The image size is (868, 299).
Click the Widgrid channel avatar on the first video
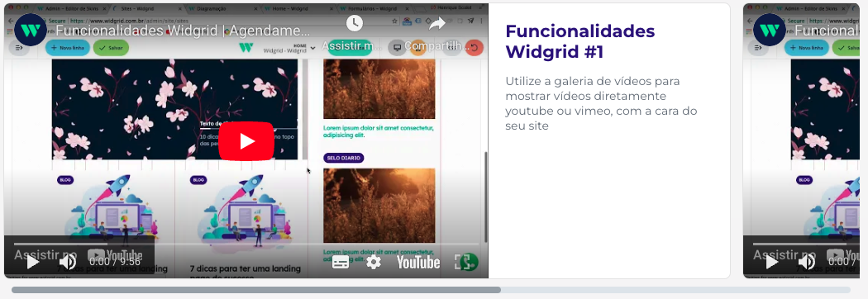pos(31,30)
